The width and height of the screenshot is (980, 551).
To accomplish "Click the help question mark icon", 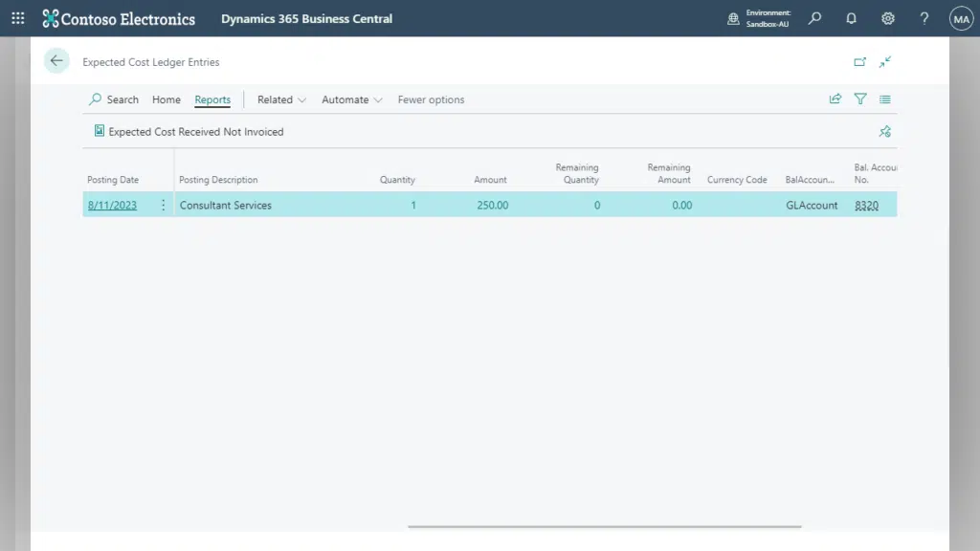I will (924, 18).
